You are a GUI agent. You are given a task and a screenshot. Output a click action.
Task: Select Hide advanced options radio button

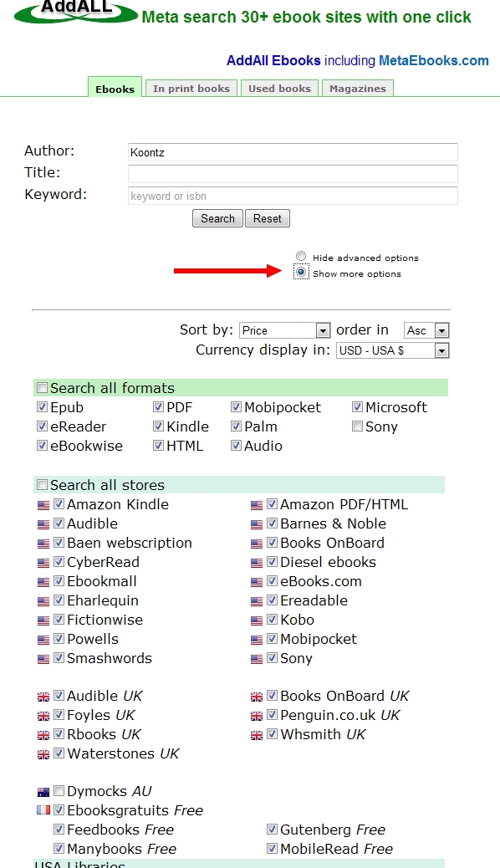point(301,257)
